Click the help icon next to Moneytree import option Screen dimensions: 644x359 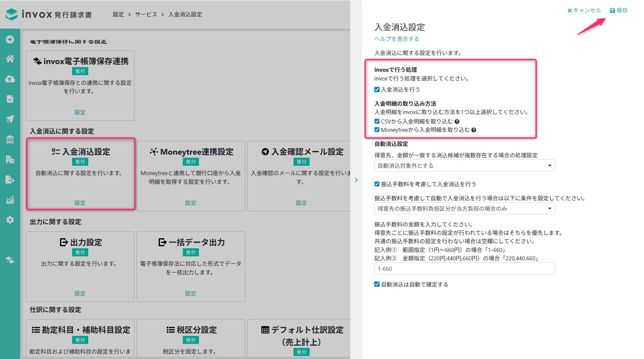point(474,130)
